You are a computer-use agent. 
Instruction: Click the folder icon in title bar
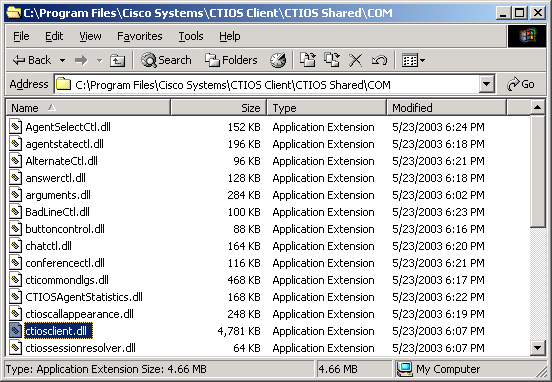(13, 13)
